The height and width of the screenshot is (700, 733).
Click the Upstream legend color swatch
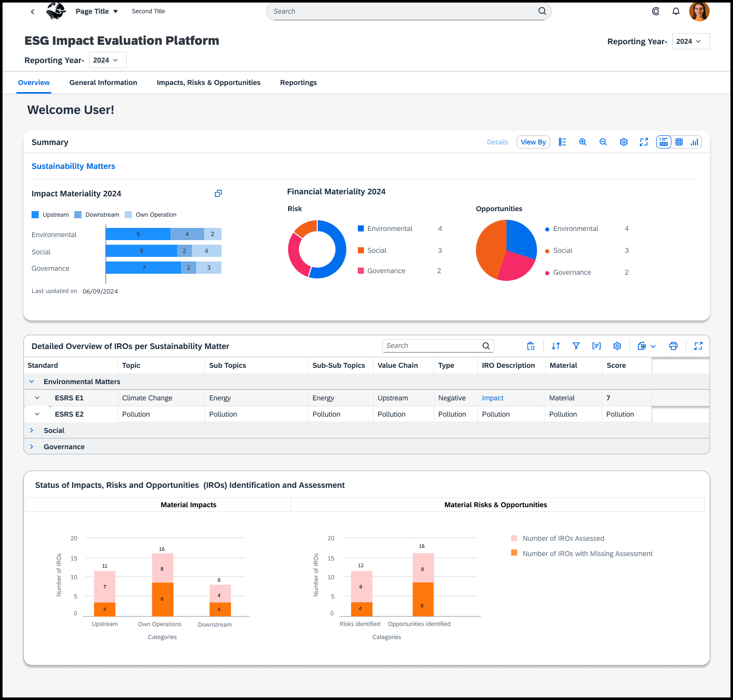click(x=35, y=215)
